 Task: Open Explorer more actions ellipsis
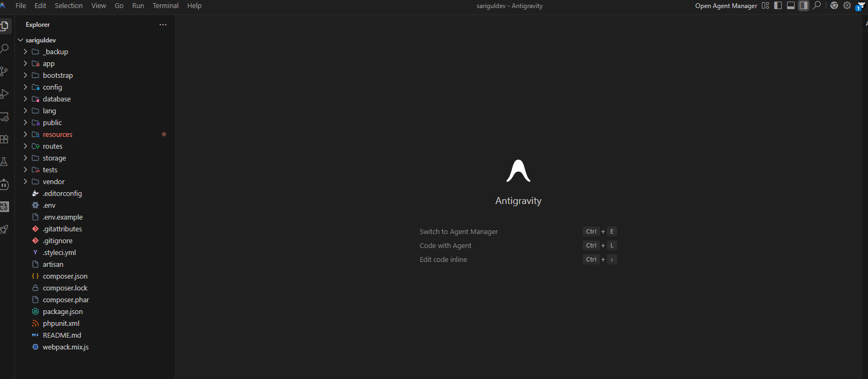(163, 25)
